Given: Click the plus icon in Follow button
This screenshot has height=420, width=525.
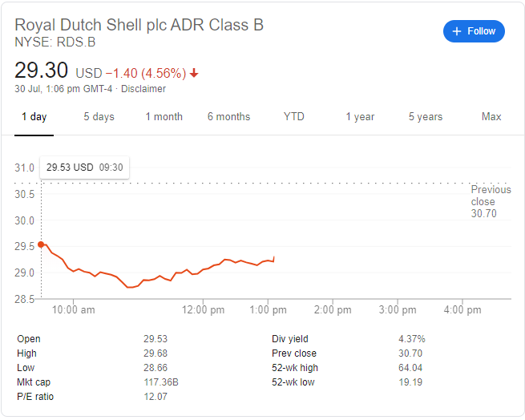Looking at the screenshot, I should click(x=457, y=31).
